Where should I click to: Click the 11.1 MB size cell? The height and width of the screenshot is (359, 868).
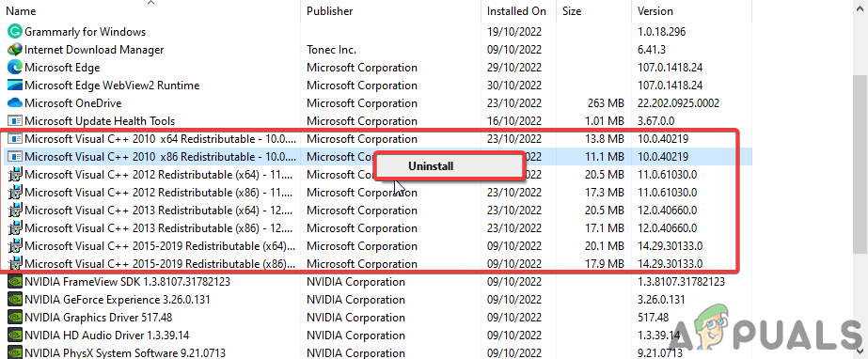coord(604,157)
